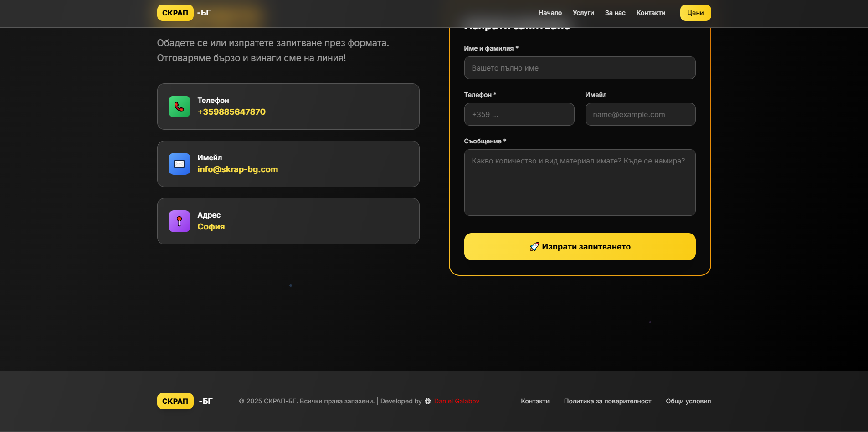
Task: Click into the Телефон +359 input field
Action: click(519, 114)
